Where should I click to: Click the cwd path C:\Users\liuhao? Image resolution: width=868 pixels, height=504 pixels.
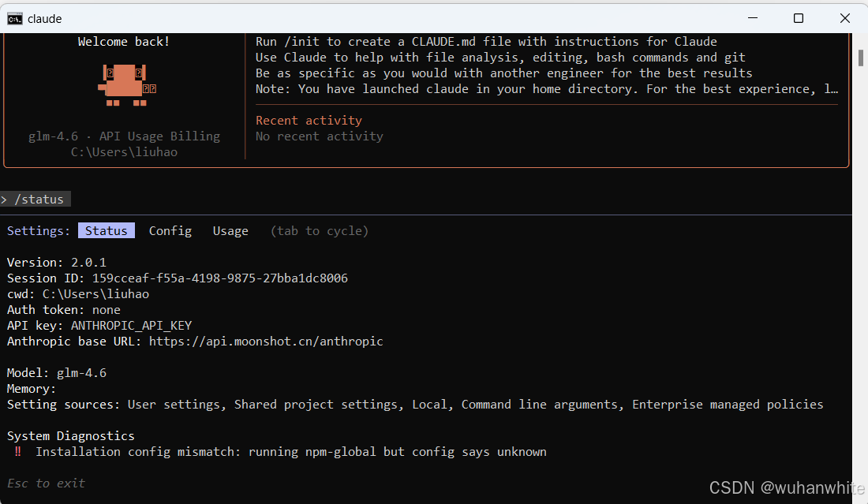[x=96, y=293]
